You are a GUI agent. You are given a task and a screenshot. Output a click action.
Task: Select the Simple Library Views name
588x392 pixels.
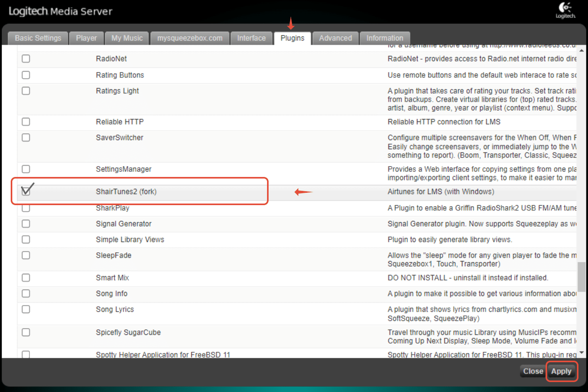(x=130, y=240)
